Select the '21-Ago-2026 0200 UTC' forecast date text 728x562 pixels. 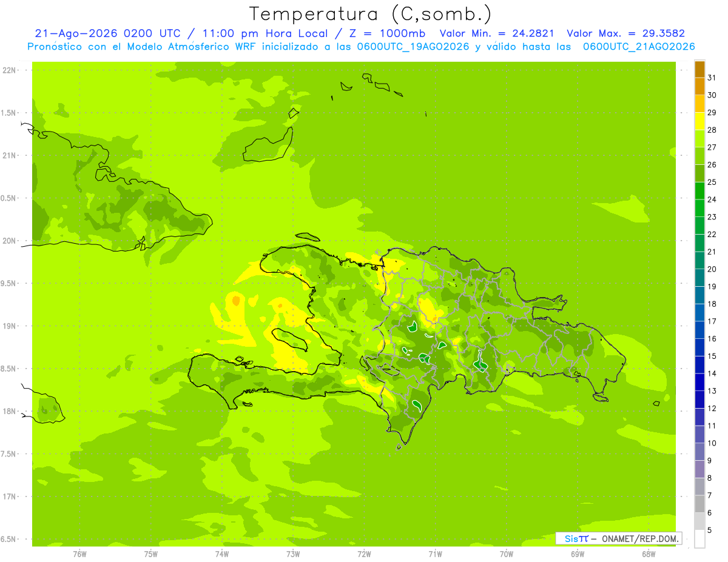(x=107, y=33)
